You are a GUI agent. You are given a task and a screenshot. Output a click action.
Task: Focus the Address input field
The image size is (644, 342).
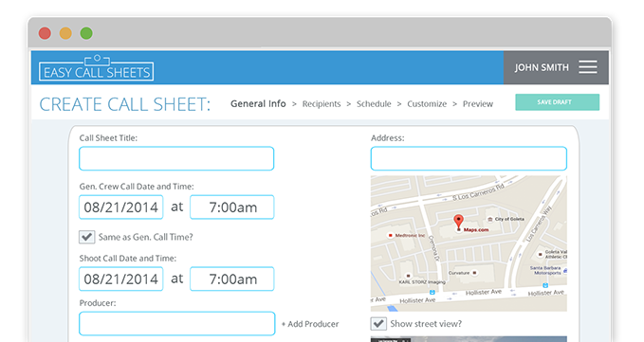click(x=469, y=158)
